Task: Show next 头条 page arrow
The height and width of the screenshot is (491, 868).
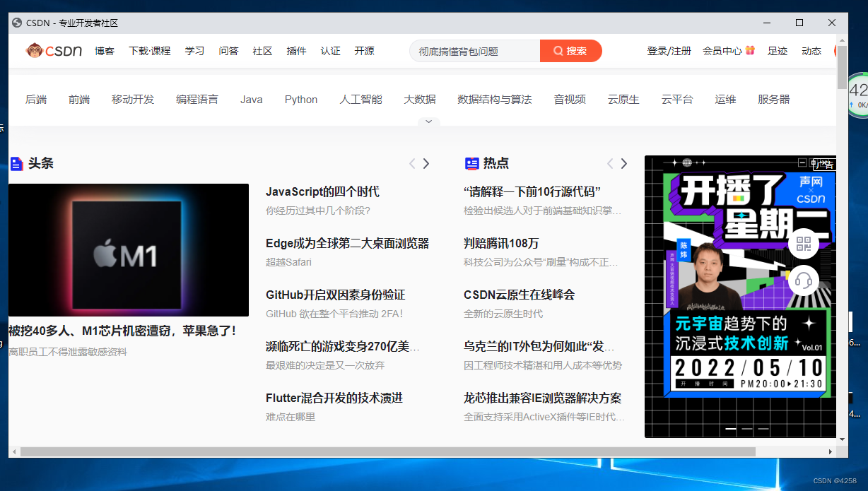Action: 426,164
